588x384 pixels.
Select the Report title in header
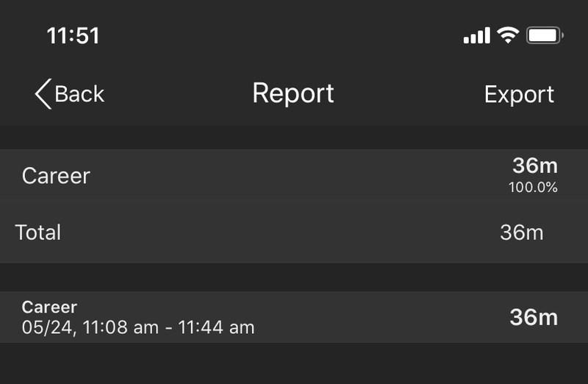[x=293, y=93]
